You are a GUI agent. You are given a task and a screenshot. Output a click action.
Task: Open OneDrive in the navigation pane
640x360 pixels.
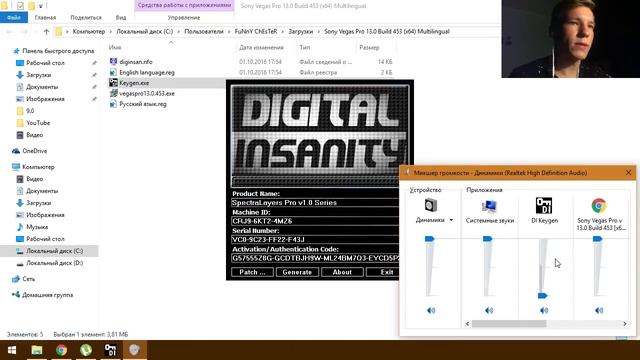34,151
